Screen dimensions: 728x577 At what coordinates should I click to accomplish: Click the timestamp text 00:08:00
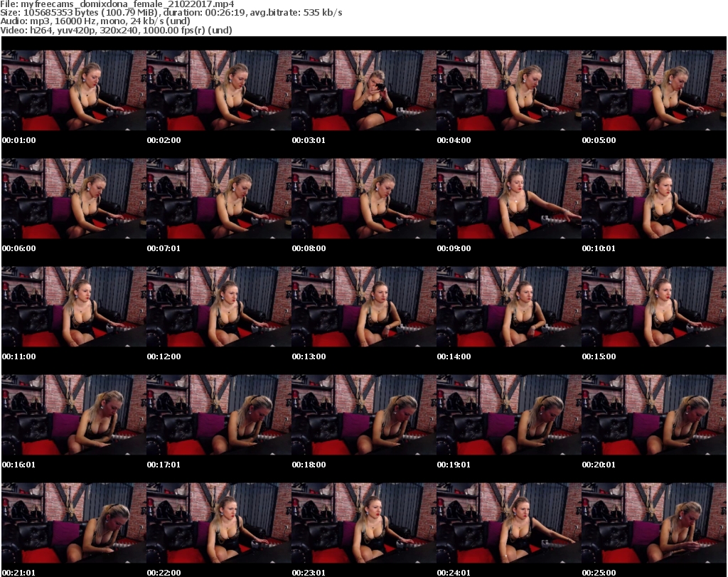(309, 248)
